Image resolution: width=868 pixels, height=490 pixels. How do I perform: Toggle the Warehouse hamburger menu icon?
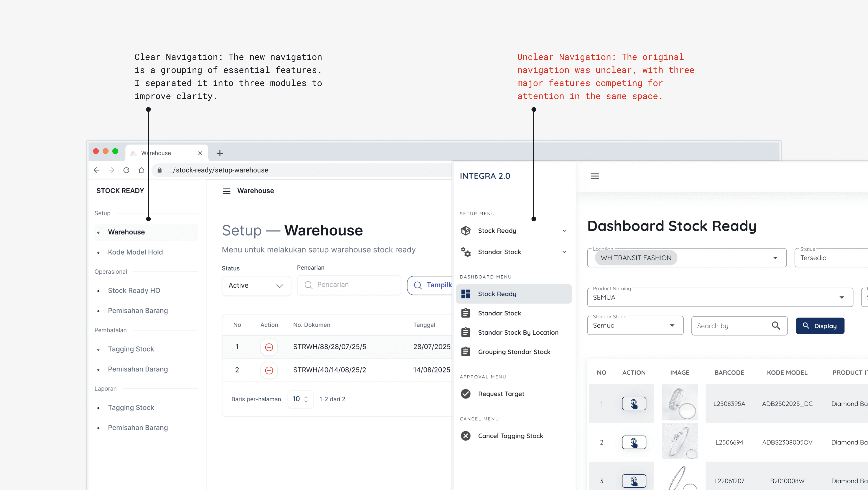226,191
